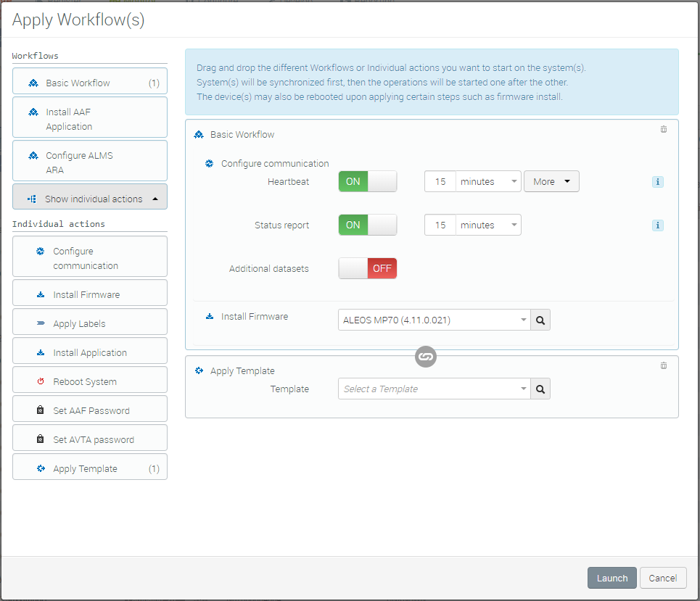Screen dimensions: 700x601
Task: Search templates using the magnifier icon
Action: (540, 389)
